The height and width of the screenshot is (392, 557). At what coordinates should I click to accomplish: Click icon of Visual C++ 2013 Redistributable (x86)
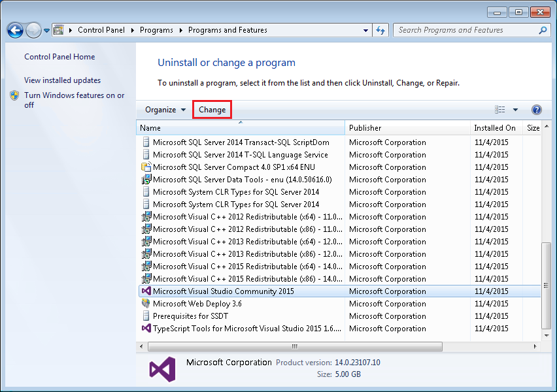(x=146, y=254)
